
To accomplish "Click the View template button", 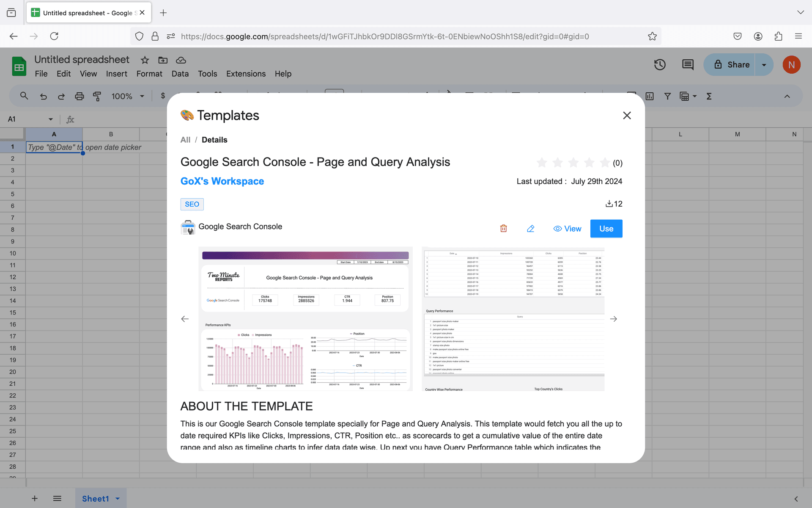I will (567, 229).
